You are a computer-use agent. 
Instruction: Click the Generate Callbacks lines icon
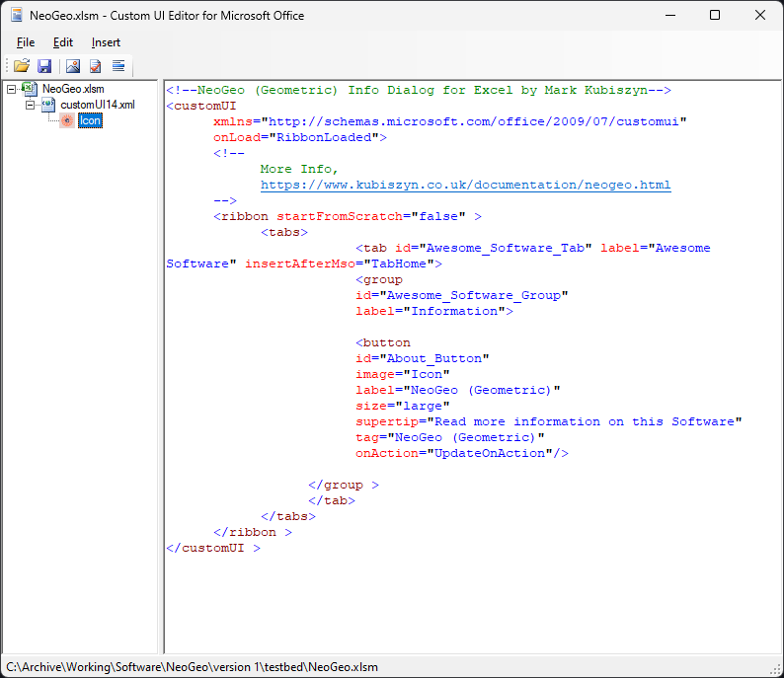[x=118, y=66]
